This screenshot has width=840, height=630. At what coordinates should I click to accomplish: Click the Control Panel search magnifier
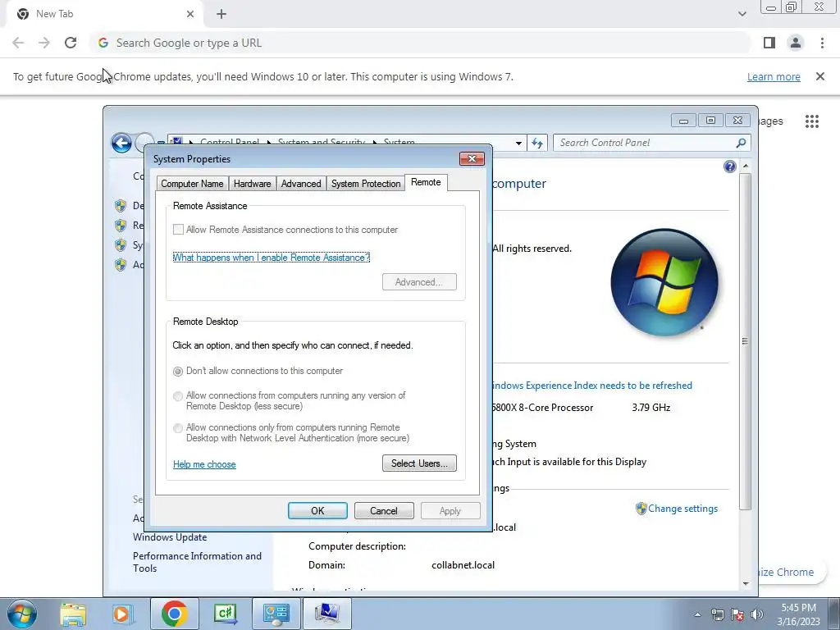741,143
